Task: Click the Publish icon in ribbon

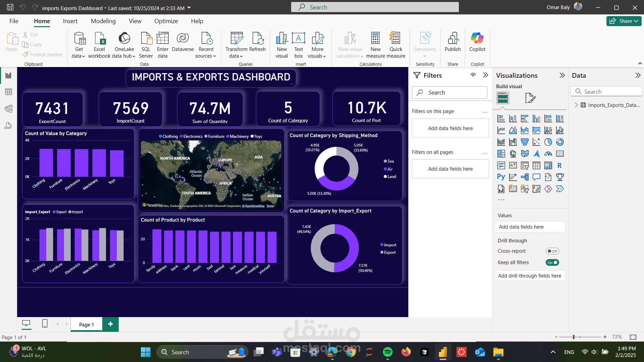Action: click(452, 39)
